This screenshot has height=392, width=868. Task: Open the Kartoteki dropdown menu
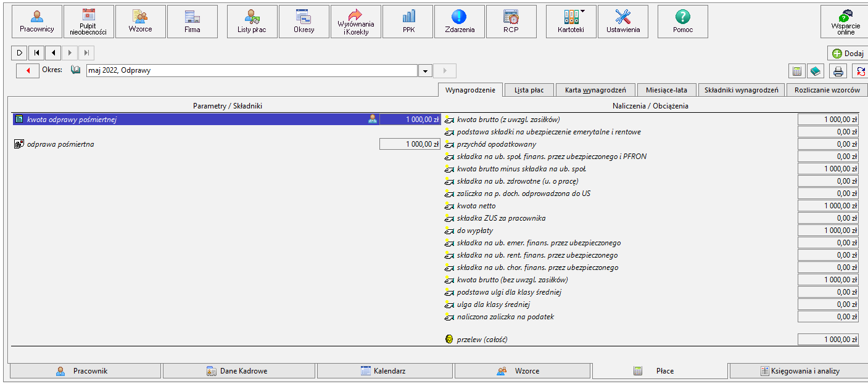click(x=571, y=22)
